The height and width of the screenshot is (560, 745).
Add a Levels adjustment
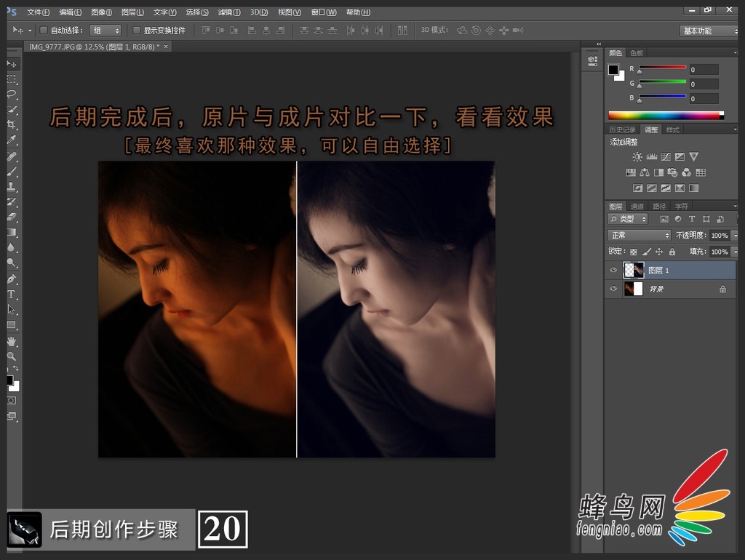pyautogui.click(x=652, y=157)
